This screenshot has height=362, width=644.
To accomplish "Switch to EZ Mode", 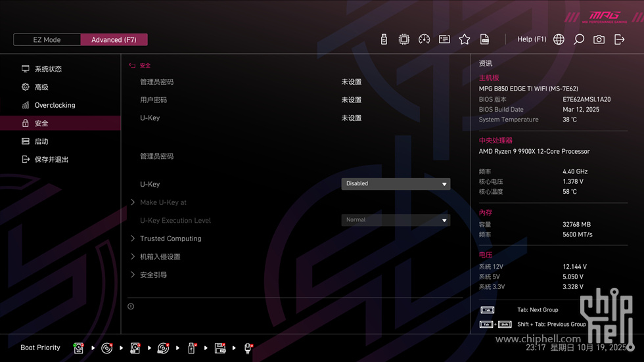I will pyautogui.click(x=47, y=40).
